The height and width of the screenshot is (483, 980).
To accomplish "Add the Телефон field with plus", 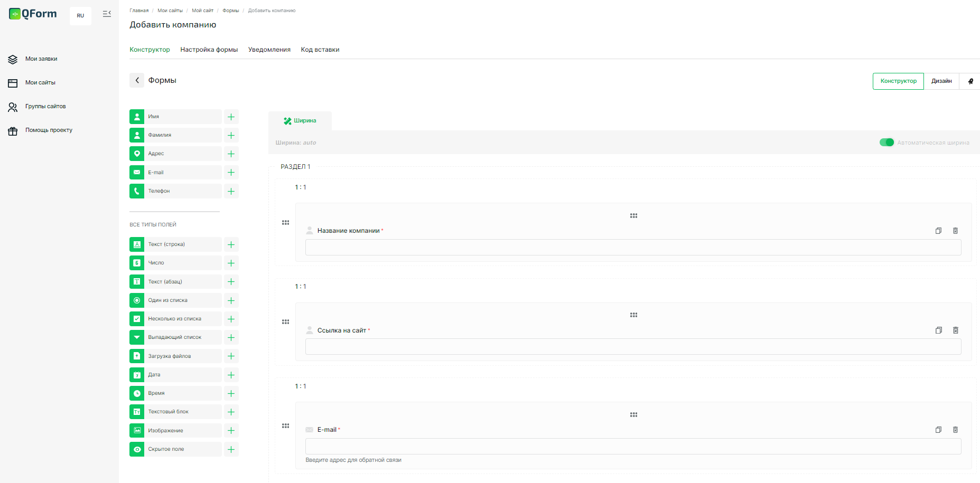I will click(x=231, y=191).
